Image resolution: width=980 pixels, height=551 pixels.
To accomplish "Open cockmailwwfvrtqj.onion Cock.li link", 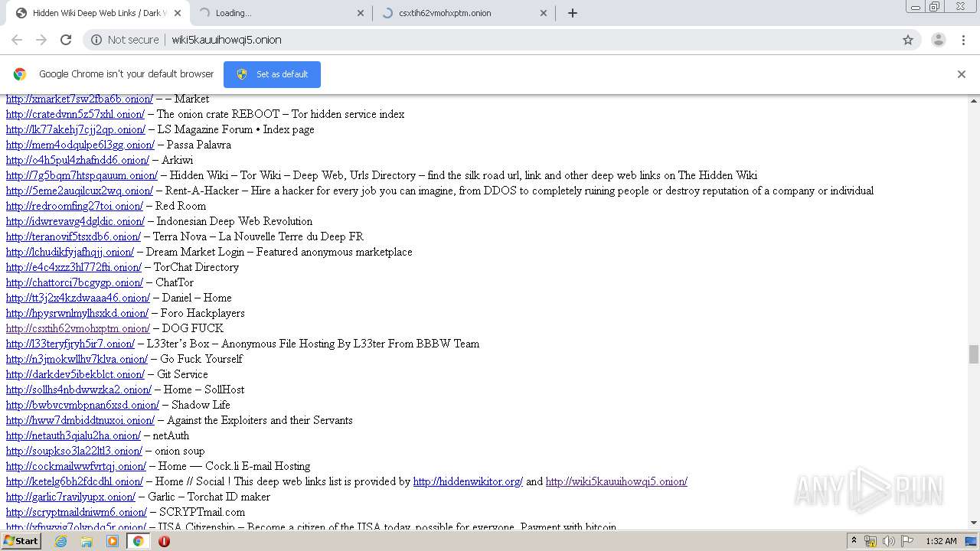I will [76, 466].
